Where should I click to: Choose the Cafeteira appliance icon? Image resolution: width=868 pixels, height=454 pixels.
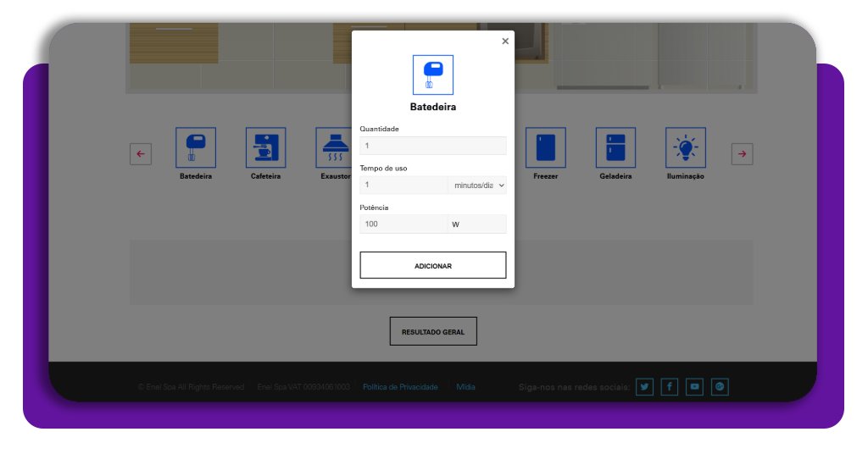coord(265,147)
